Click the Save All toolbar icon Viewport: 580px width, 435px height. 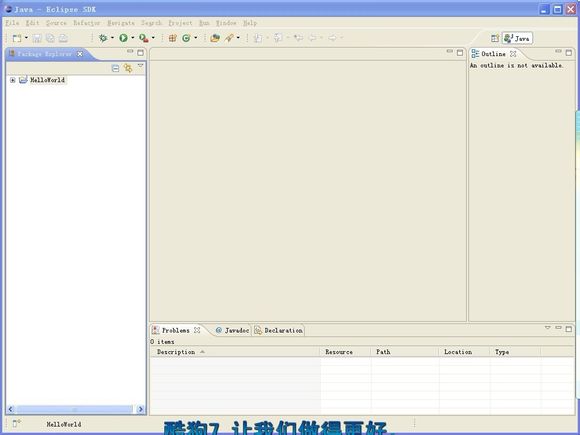(50, 38)
